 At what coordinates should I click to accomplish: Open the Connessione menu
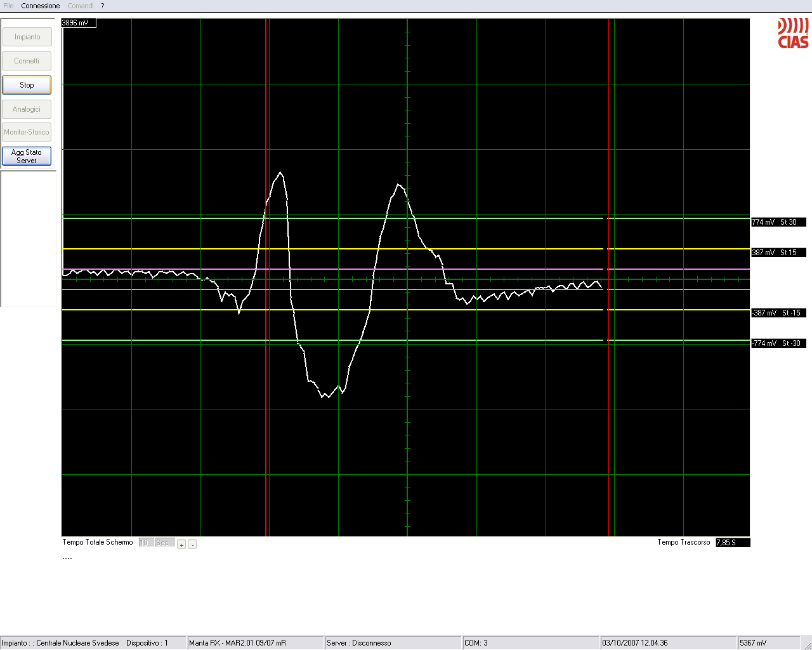tap(41, 6)
